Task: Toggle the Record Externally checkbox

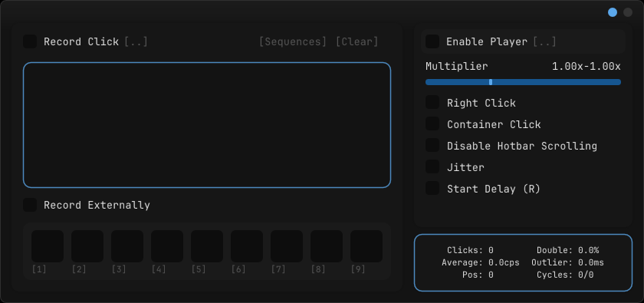Action: [30, 205]
